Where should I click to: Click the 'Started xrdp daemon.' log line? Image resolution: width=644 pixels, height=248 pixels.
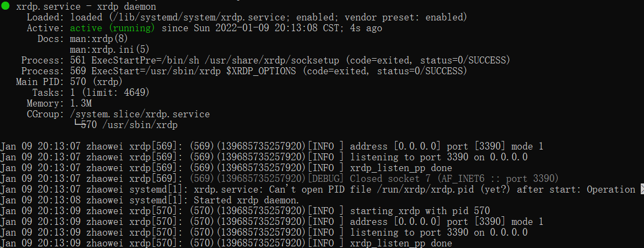(x=150, y=200)
